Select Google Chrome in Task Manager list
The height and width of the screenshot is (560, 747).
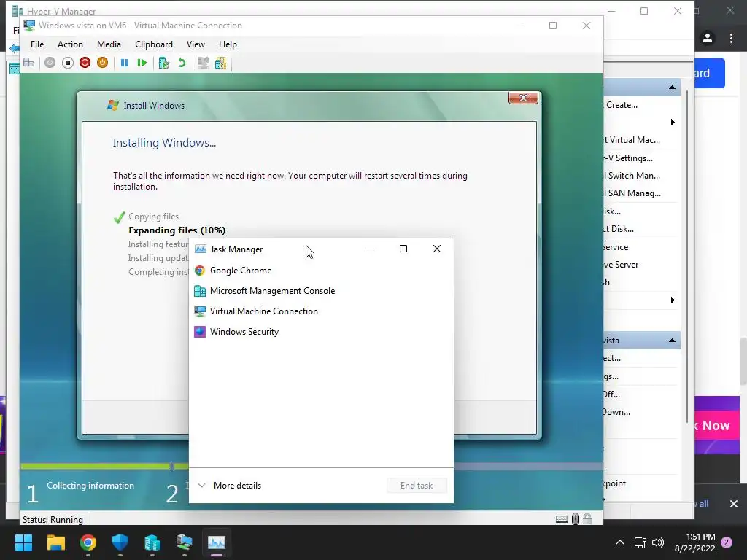[321, 271]
